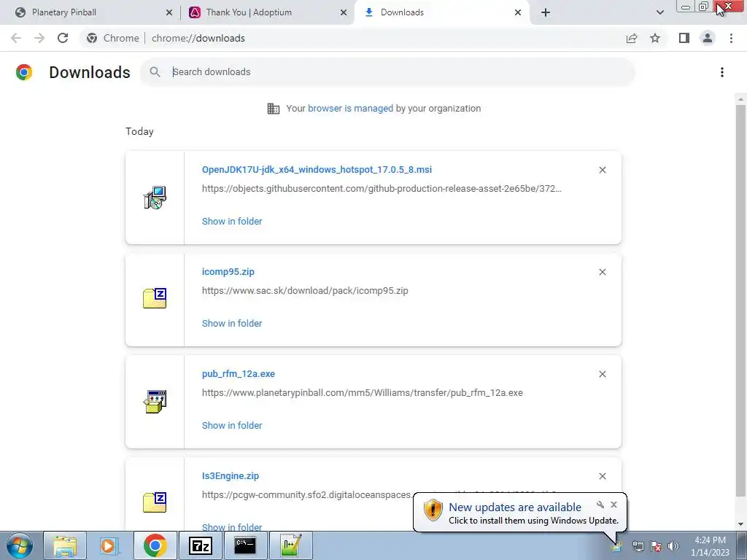
Task: Open the command prompt taskbar icon
Action: tap(245, 545)
